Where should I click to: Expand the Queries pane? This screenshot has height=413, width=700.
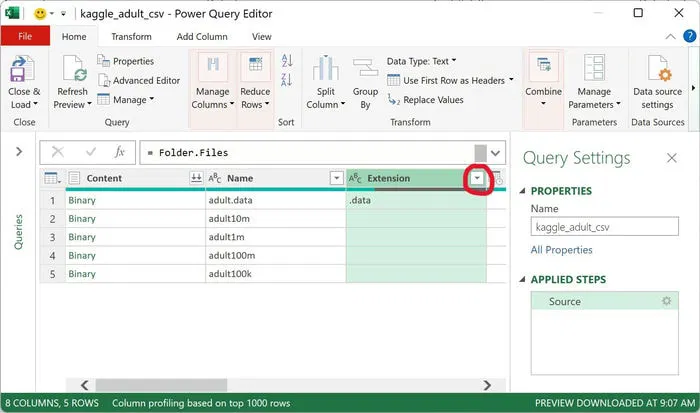18,152
